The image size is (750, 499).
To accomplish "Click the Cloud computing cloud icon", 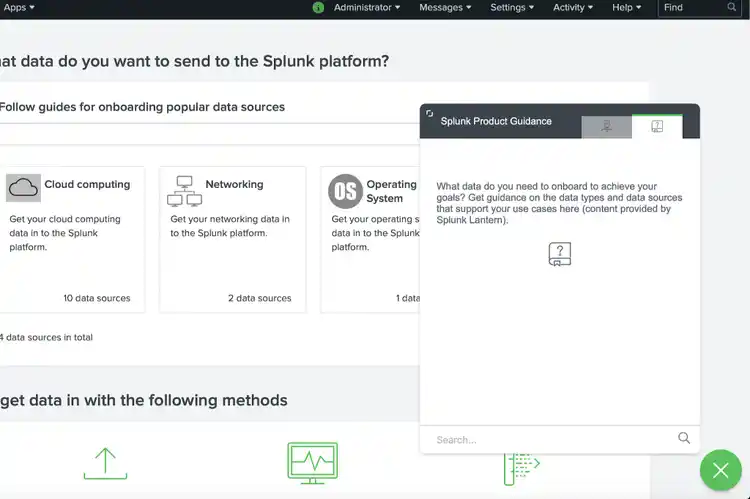I will pyautogui.click(x=23, y=187).
